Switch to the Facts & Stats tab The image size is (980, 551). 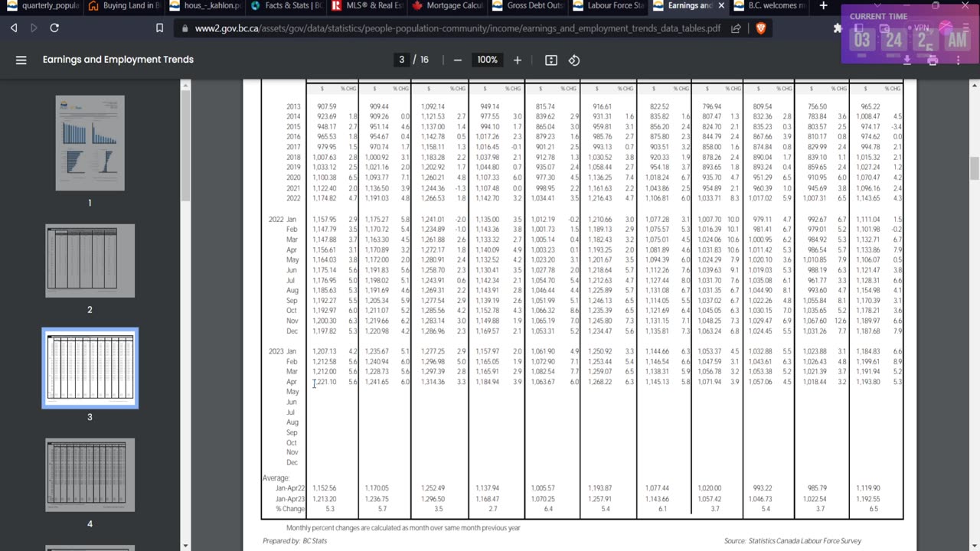pyautogui.click(x=286, y=6)
